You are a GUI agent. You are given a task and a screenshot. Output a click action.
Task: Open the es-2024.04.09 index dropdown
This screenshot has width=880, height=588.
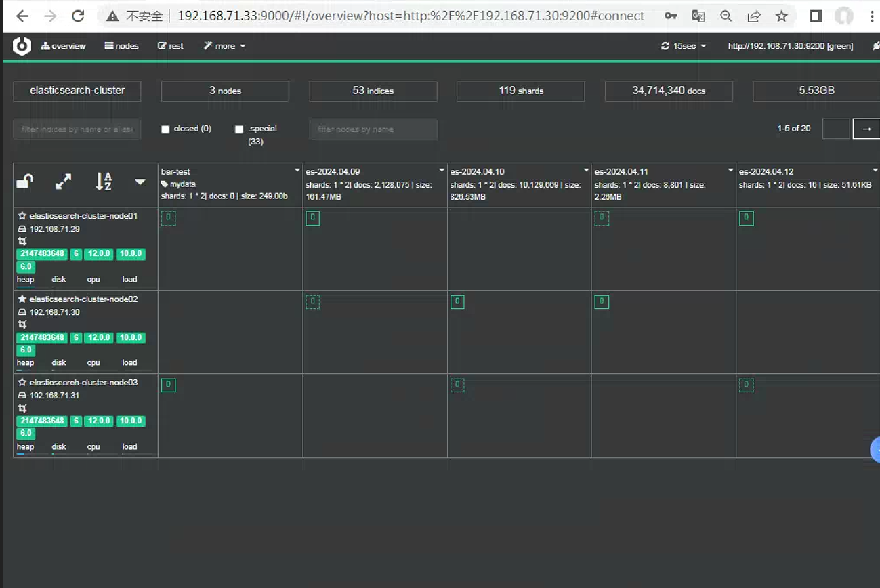pos(442,170)
